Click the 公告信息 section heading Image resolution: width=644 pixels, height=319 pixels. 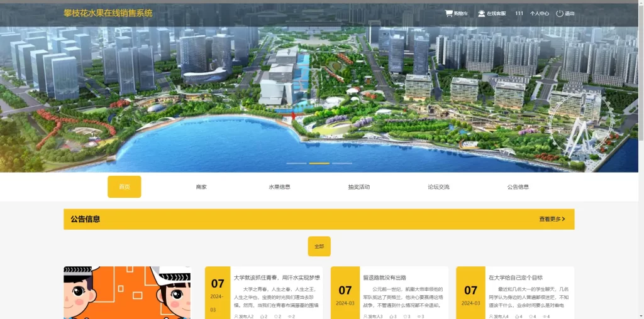point(85,219)
